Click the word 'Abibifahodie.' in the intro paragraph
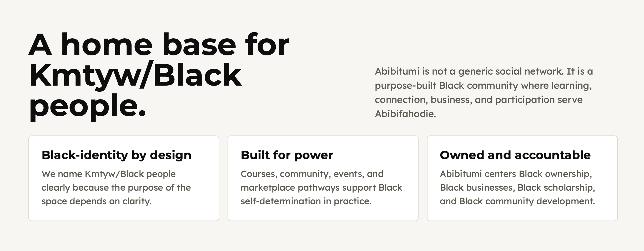Viewport: 644px width, 251px height. click(405, 114)
